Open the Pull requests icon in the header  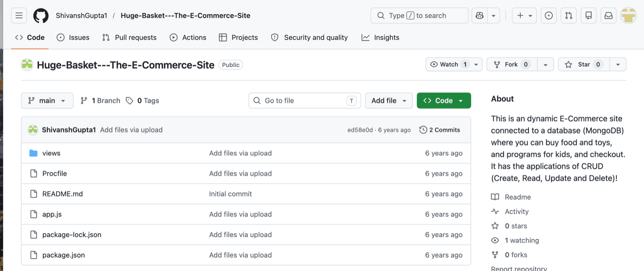click(x=569, y=16)
